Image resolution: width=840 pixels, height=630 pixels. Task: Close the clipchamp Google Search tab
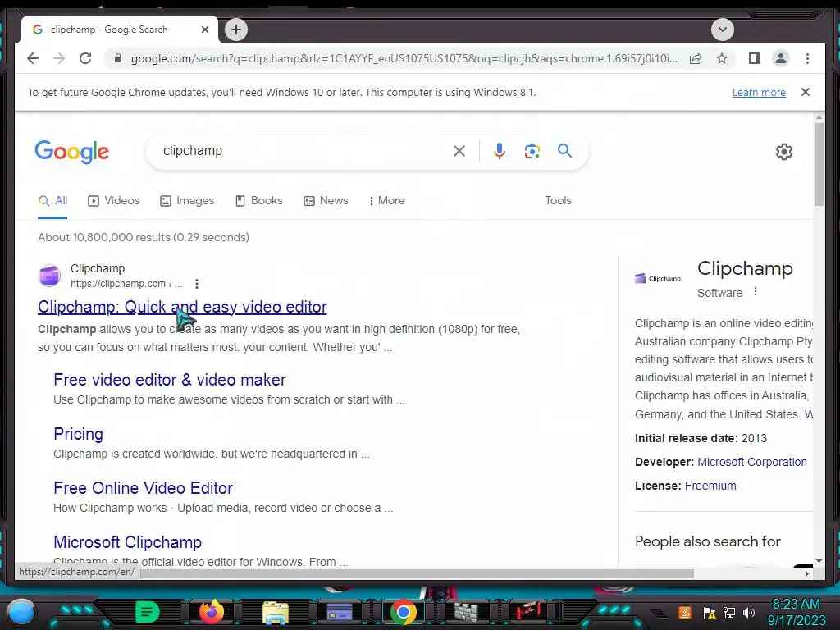coord(204,30)
